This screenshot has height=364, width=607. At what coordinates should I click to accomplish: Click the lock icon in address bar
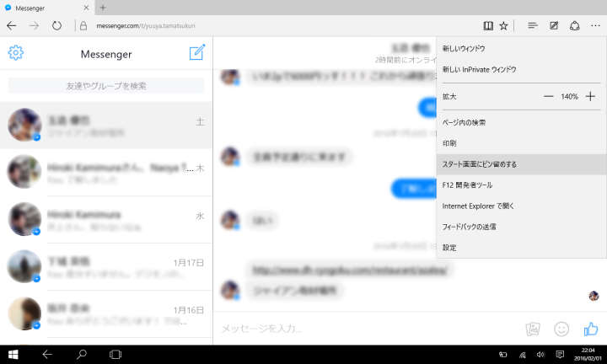click(x=83, y=26)
